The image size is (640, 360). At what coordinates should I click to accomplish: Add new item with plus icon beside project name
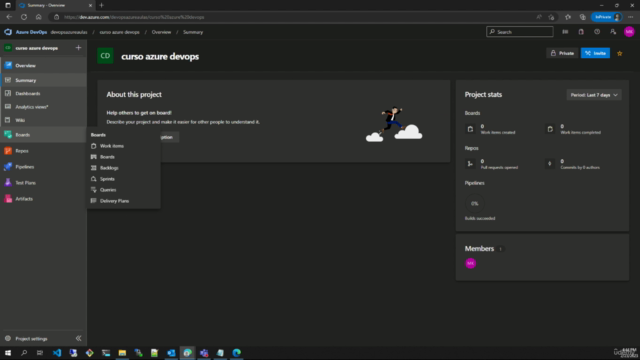(78, 48)
